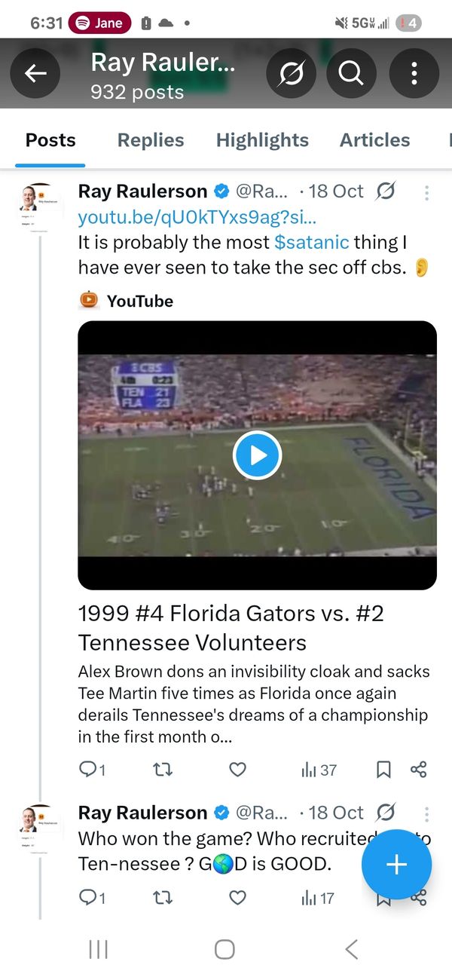Open the profile overflow menu in header
Image resolution: width=452 pixels, height=980 pixels.
tap(414, 73)
